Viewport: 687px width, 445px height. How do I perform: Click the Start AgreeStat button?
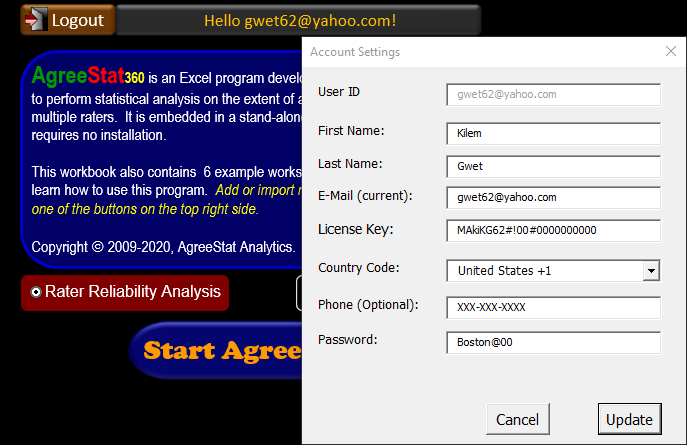pyautogui.click(x=217, y=350)
